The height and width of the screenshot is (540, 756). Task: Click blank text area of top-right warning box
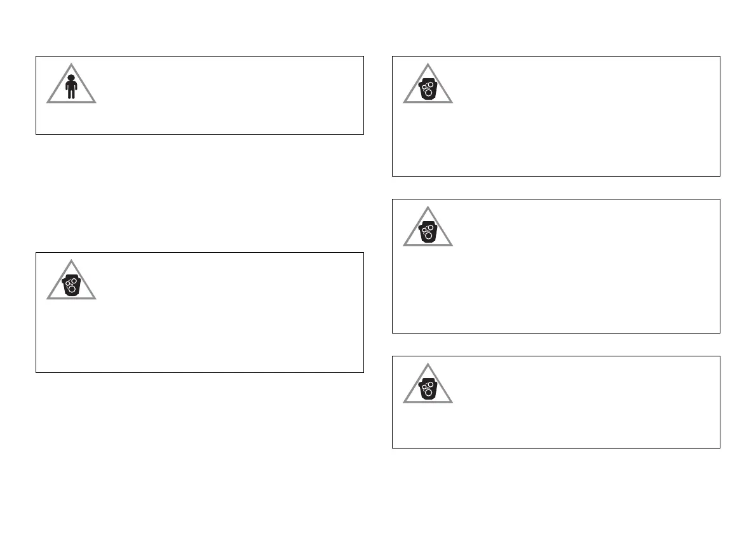579,125
